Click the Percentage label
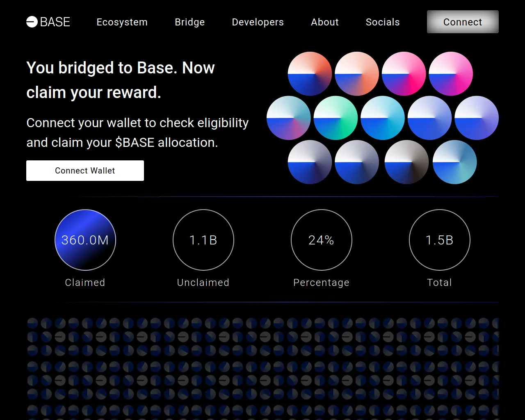525x420 pixels. click(x=321, y=283)
